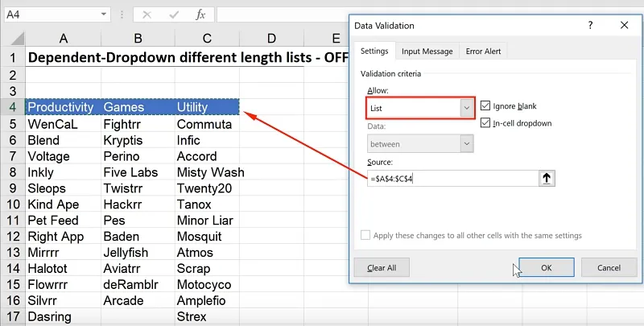Open the Data dropdown showing between
Screen dimensions: 644x326
pyautogui.click(x=466, y=143)
